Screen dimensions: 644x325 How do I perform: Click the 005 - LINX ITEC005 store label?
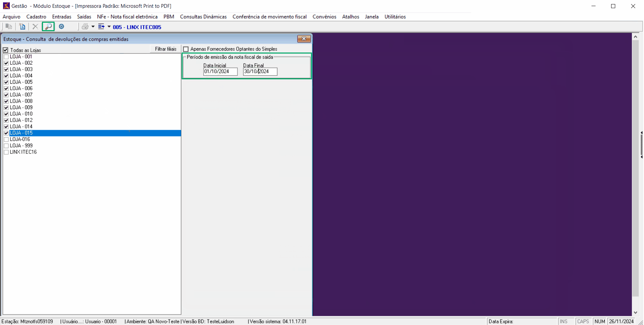pyautogui.click(x=137, y=27)
